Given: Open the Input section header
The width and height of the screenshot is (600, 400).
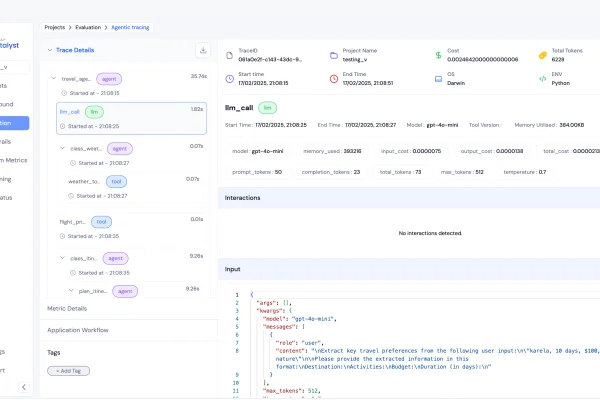Looking at the screenshot, I should coord(409,269).
